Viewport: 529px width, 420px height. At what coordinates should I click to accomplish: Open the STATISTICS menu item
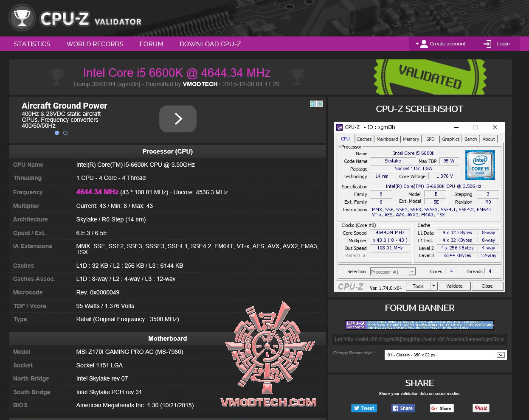click(x=32, y=44)
